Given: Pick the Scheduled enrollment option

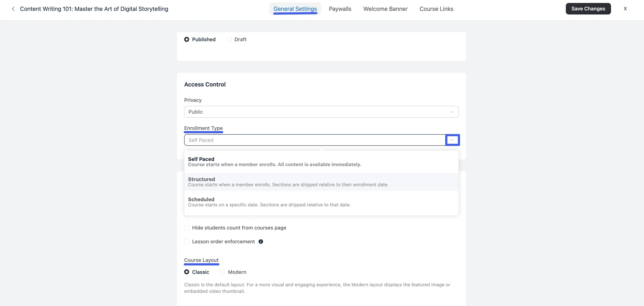Looking at the screenshot, I should (321, 202).
